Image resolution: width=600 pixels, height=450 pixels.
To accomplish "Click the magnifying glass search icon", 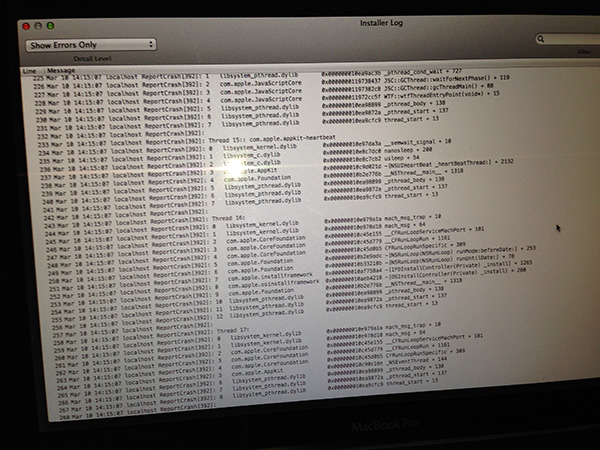I will pyautogui.click(x=541, y=39).
